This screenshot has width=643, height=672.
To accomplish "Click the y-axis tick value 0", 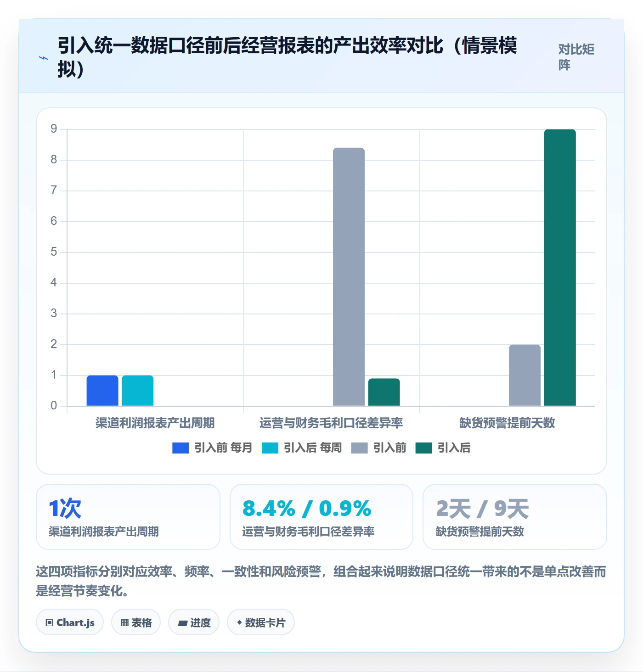I will pyautogui.click(x=54, y=406).
